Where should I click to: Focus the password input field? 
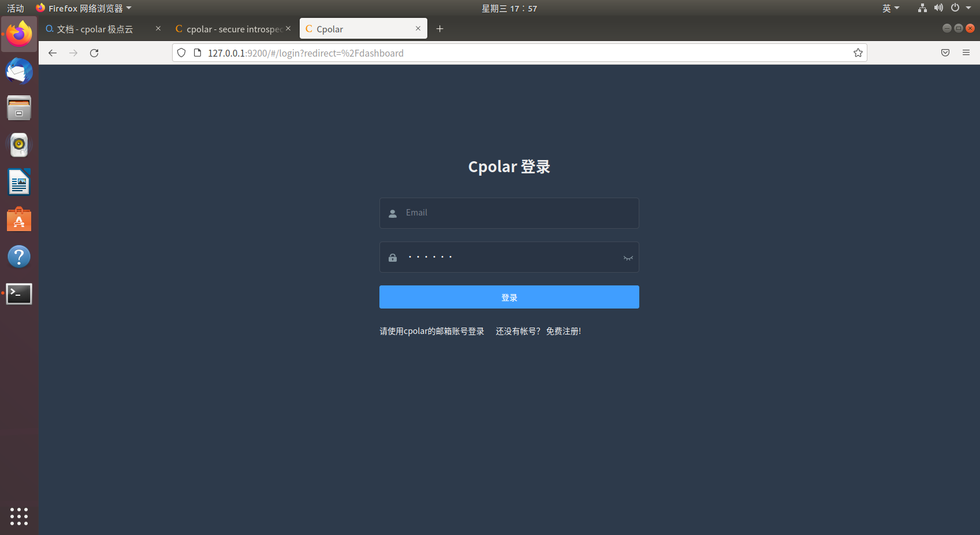[x=509, y=257]
